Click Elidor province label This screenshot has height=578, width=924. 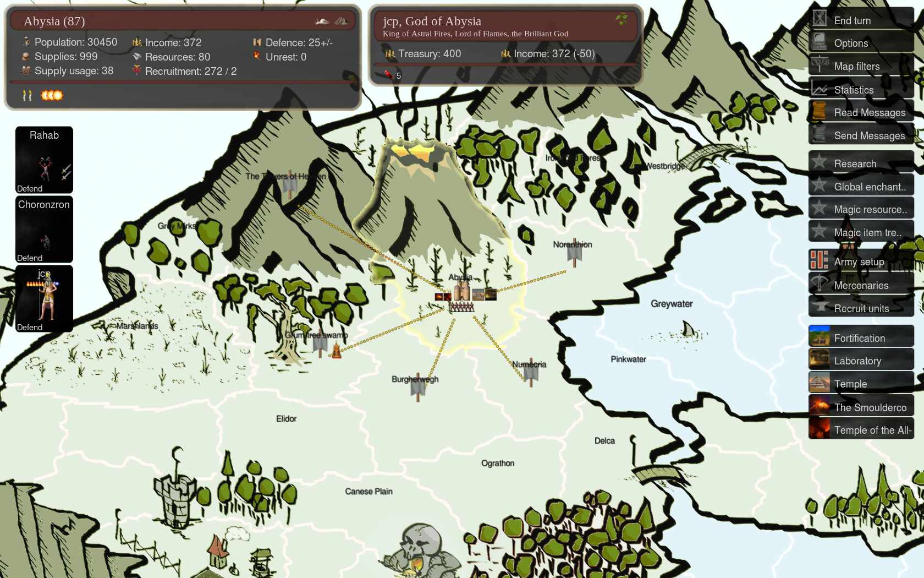(x=286, y=419)
